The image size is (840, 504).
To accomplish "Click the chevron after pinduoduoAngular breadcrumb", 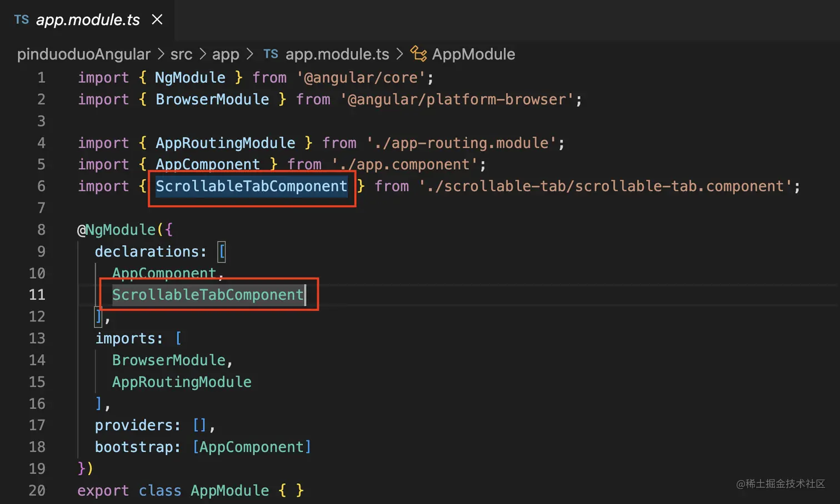I will [161, 54].
